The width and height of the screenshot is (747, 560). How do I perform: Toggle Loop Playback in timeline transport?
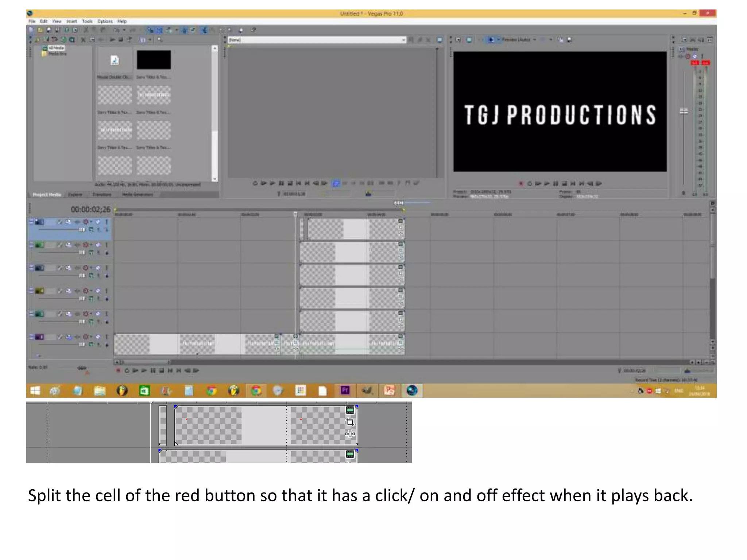click(127, 370)
